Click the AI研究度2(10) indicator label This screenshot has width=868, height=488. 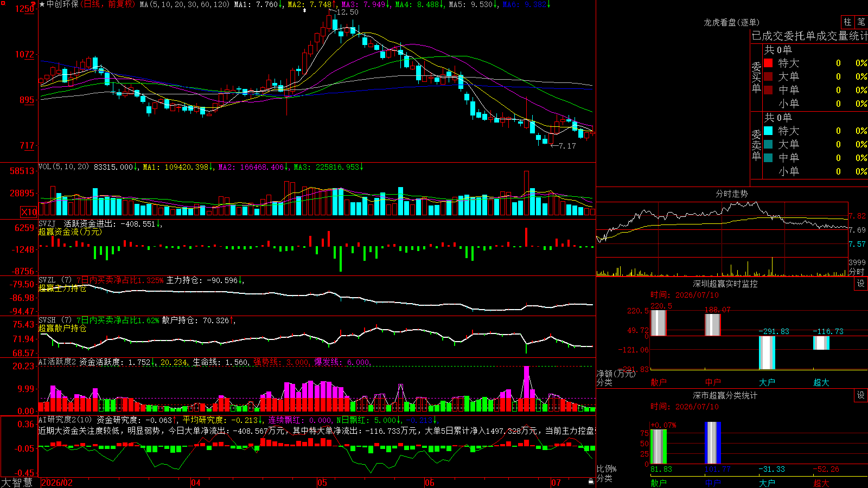tap(65, 420)
